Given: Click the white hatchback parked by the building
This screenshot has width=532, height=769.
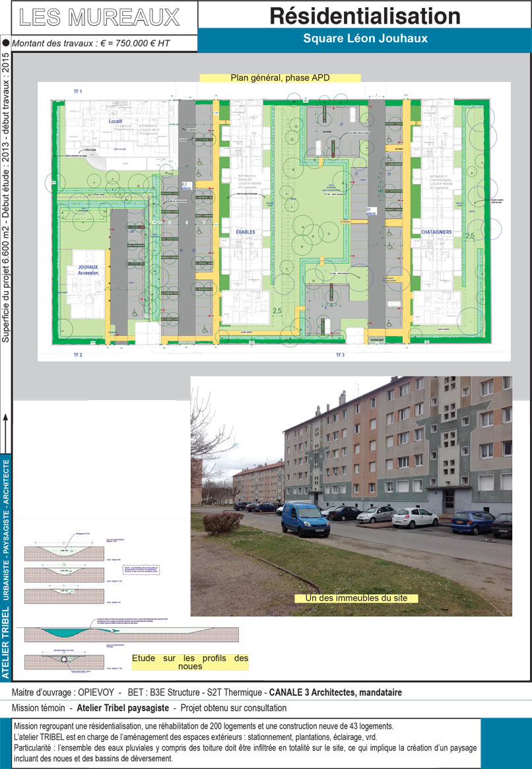Looking at the screenshot, I should [x=415, y=518].
